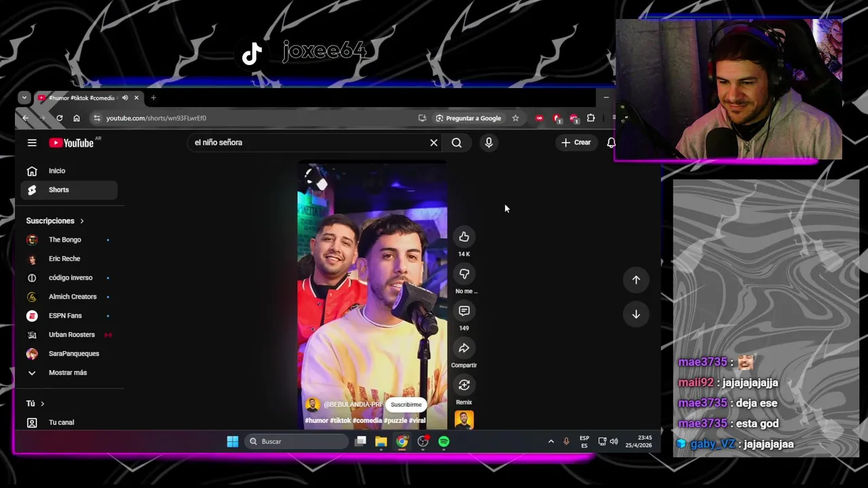Open the Remix option
868x488 pixels.
tap(464, 385)
